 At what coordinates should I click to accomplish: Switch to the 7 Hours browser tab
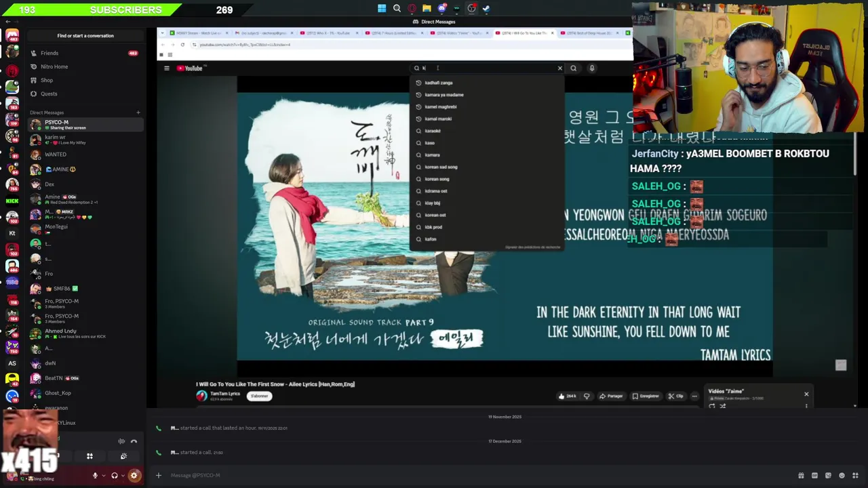[x=393, y=33]
